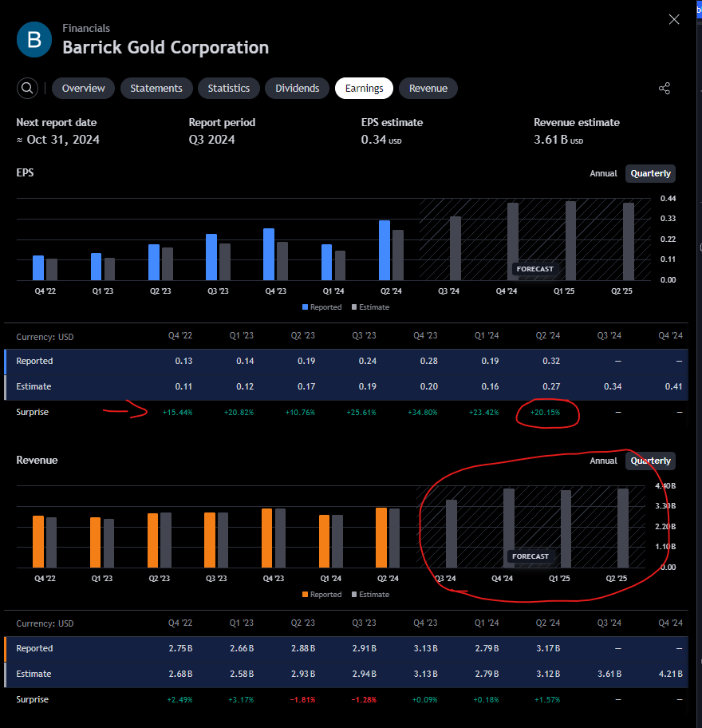
Task: Click the Q4 '24 revenue forecast bar
Action: click(509, 528)
